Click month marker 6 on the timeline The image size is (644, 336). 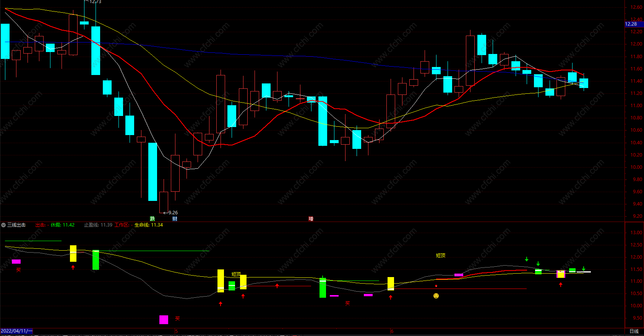[392, 331]
